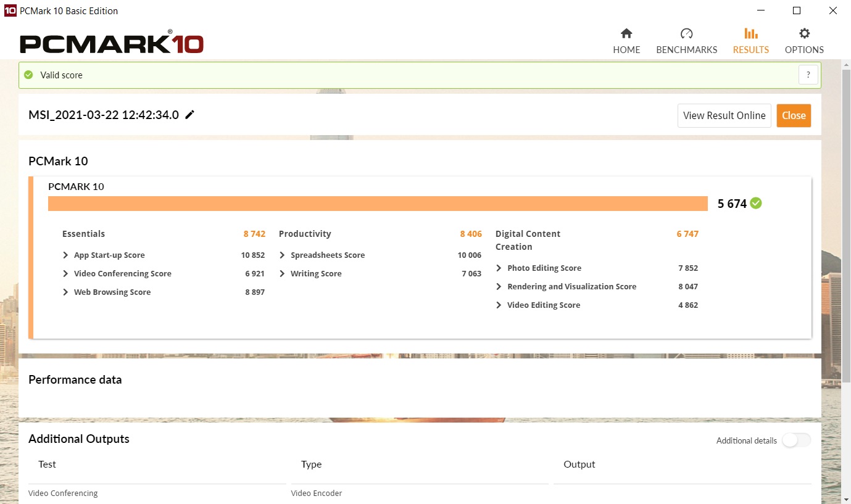Click the scrollbar up arrow
Screen dimensions: 851x504
point(846,64)
